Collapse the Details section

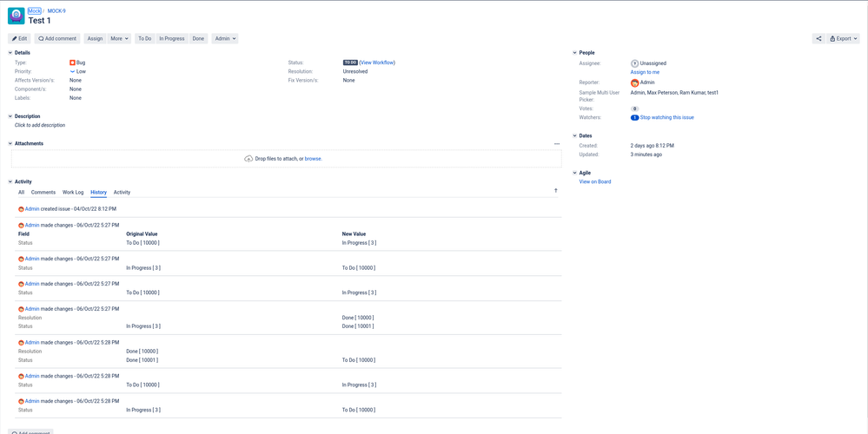coord(10,53)
